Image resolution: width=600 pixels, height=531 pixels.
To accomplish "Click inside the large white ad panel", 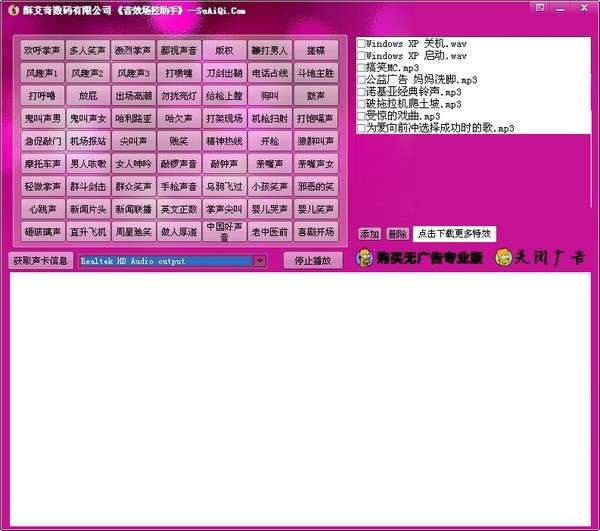I will point(300,399).
